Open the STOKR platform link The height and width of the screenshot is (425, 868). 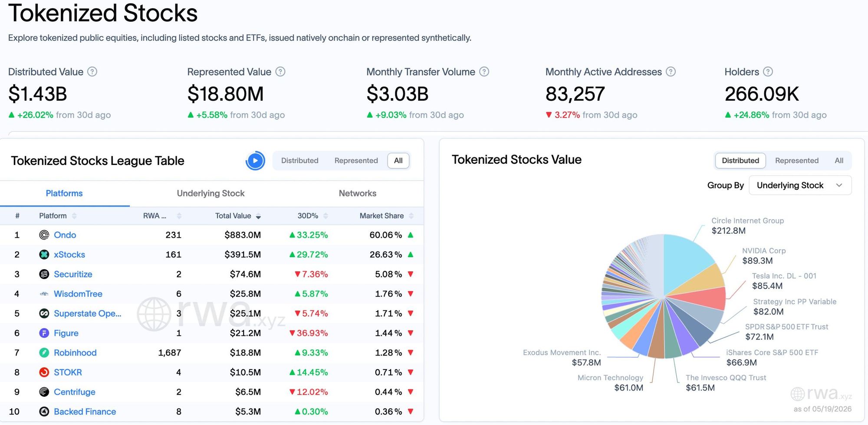pyautogui.click(x=68, y=372)
